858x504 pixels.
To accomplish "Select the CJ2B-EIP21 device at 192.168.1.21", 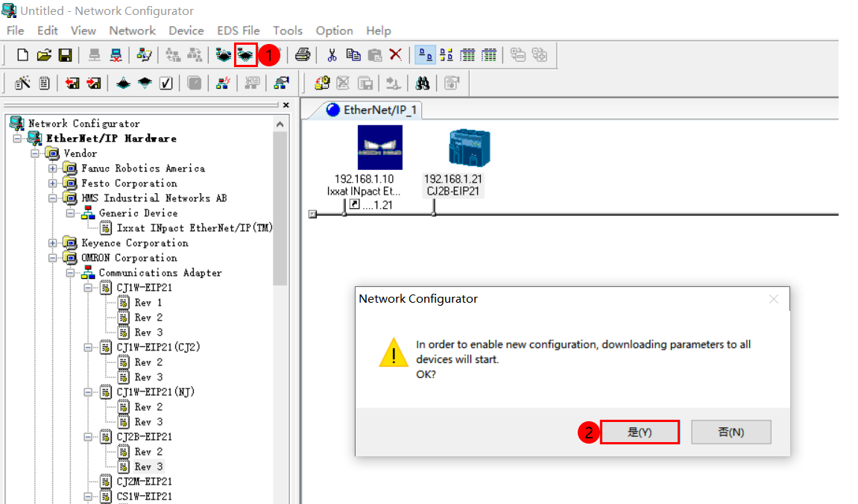I will [469, 147].
